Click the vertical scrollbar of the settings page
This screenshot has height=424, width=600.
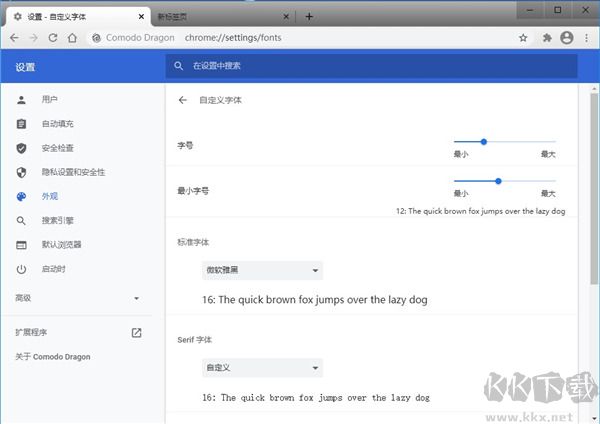pos(594,188)
